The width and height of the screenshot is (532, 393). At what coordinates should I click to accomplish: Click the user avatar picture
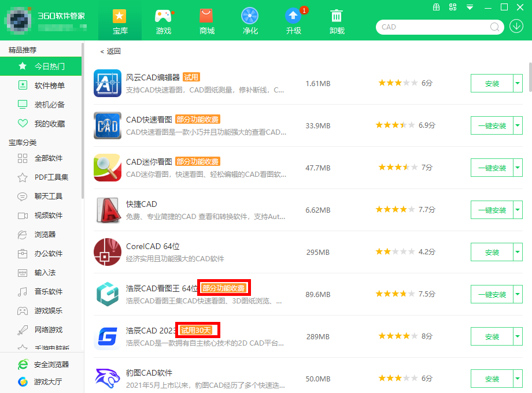19,20
